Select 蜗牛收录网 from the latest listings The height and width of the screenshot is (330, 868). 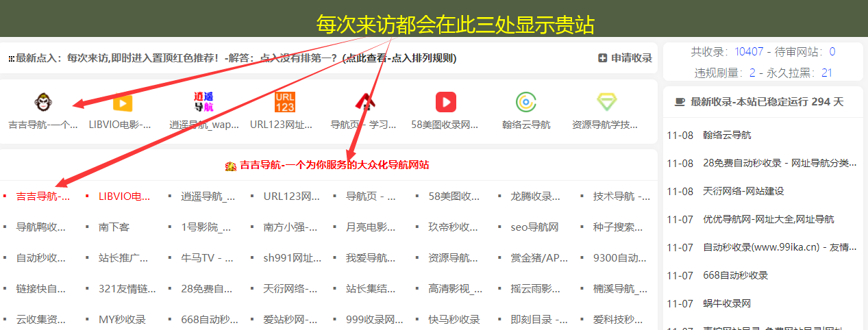[727, 303]
